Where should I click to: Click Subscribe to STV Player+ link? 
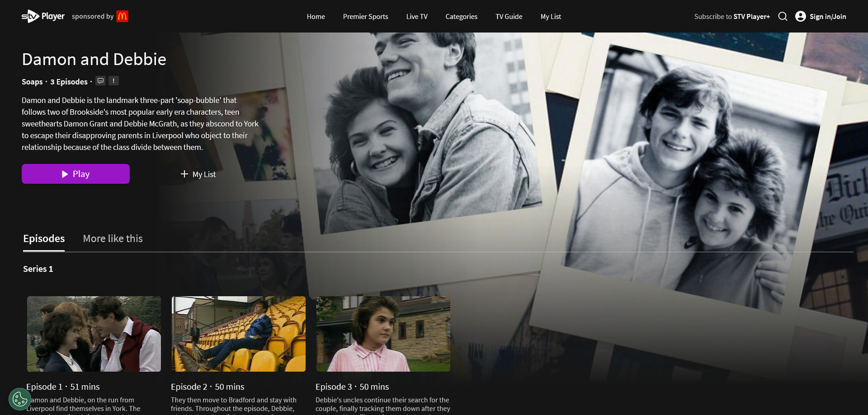[x=731, y=17]
